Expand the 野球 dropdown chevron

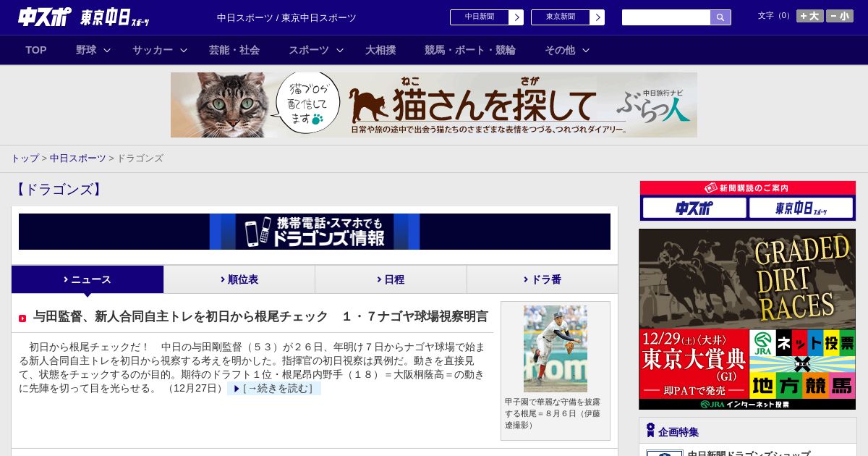point(107,50)
